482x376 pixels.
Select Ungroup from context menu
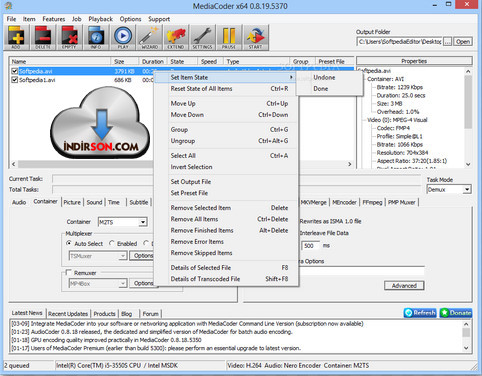click(x=227, y=141)
